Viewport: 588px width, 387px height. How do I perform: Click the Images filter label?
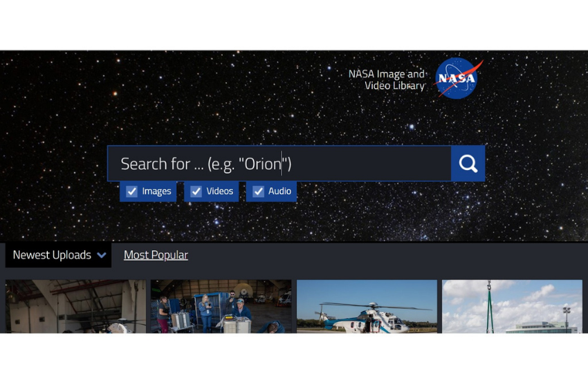tap(156, 191)
